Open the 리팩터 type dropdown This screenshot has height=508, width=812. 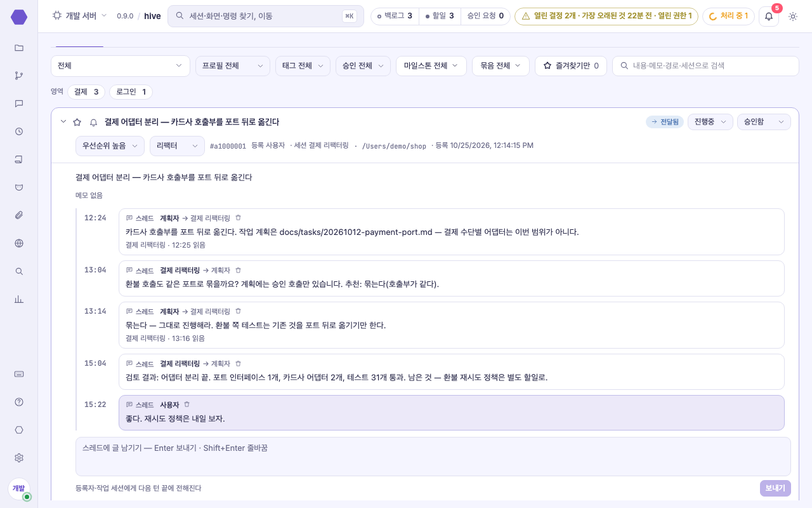click(x=177, y=146)
